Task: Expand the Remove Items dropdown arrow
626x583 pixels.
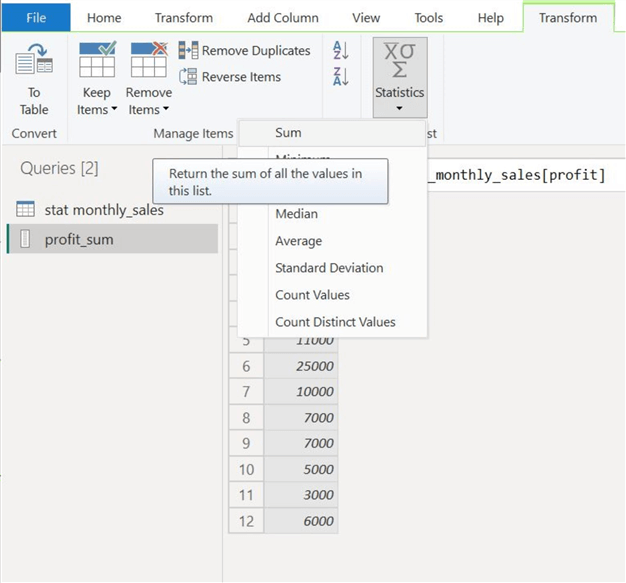Action: pos(165,110)
